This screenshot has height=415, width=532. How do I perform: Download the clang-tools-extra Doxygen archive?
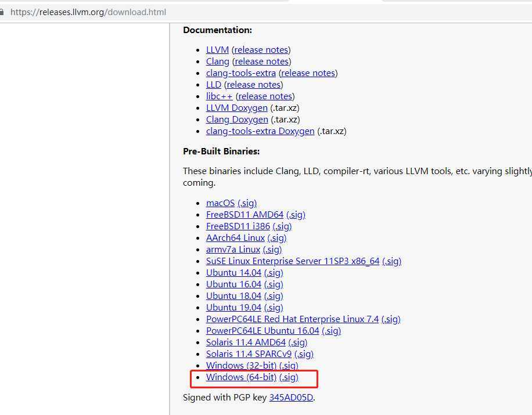[x=260, y=131]
